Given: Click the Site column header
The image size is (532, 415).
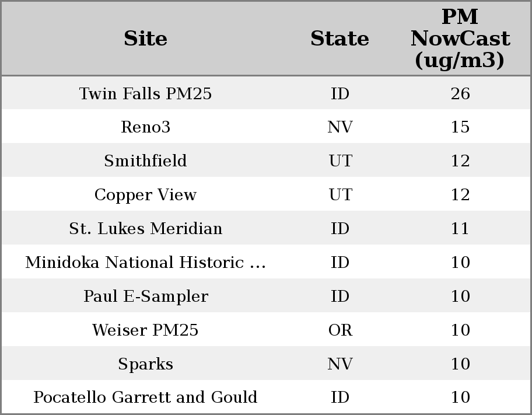Looking at the screenshot, I should tap(145, 39).
